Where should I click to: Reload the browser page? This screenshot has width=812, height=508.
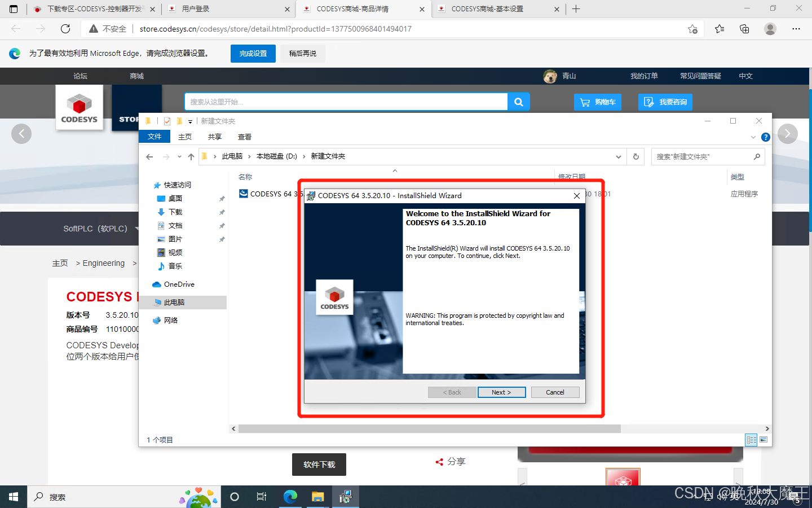point(65,29)
